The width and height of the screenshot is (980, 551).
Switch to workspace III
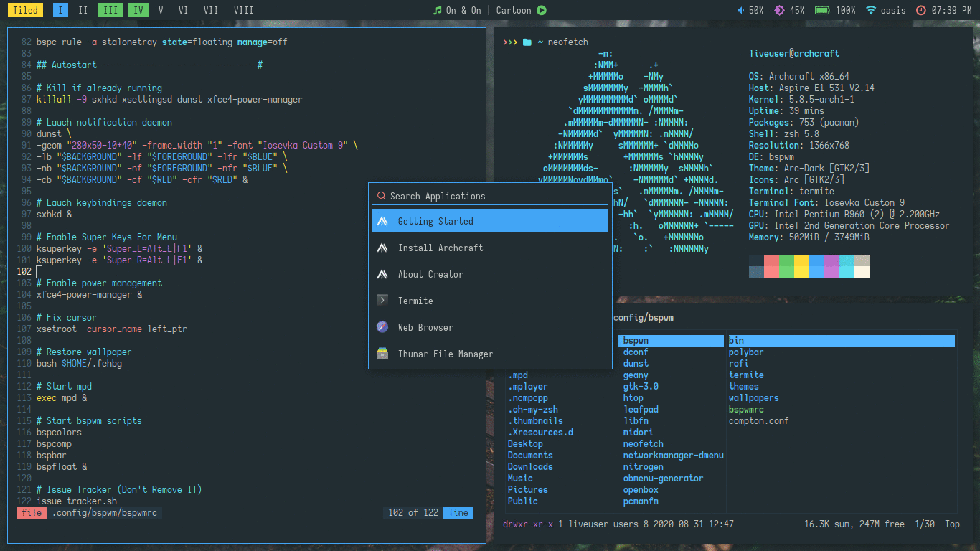[110, 10]
